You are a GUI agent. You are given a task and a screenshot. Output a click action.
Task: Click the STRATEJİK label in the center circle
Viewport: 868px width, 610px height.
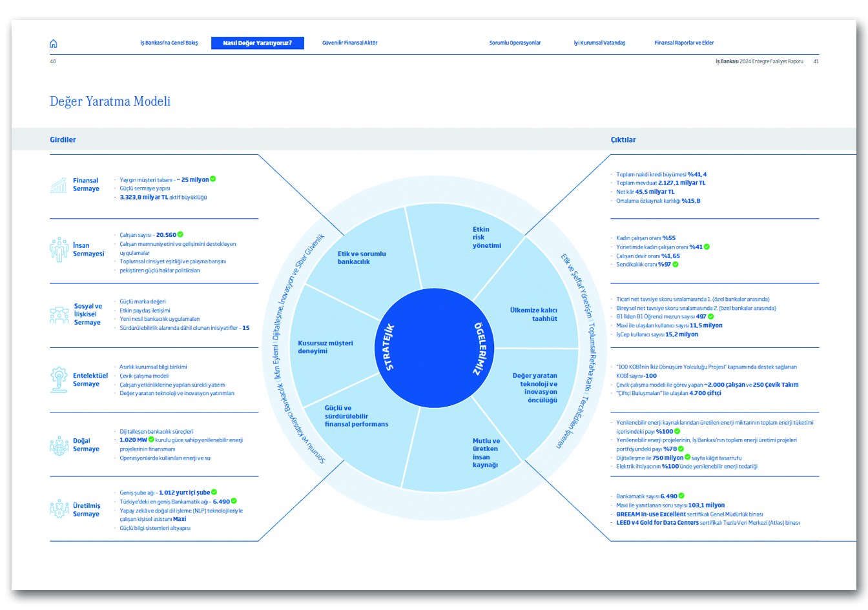click(x=388, y=347)
